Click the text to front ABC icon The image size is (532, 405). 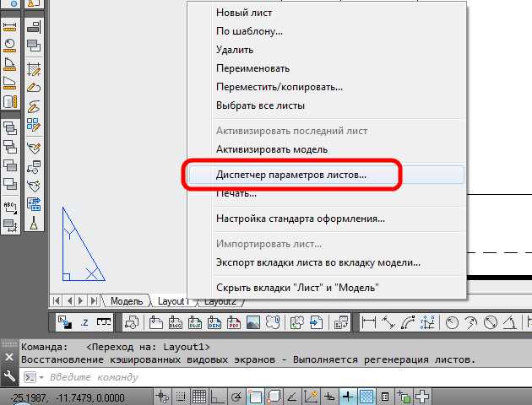[10, 205]
